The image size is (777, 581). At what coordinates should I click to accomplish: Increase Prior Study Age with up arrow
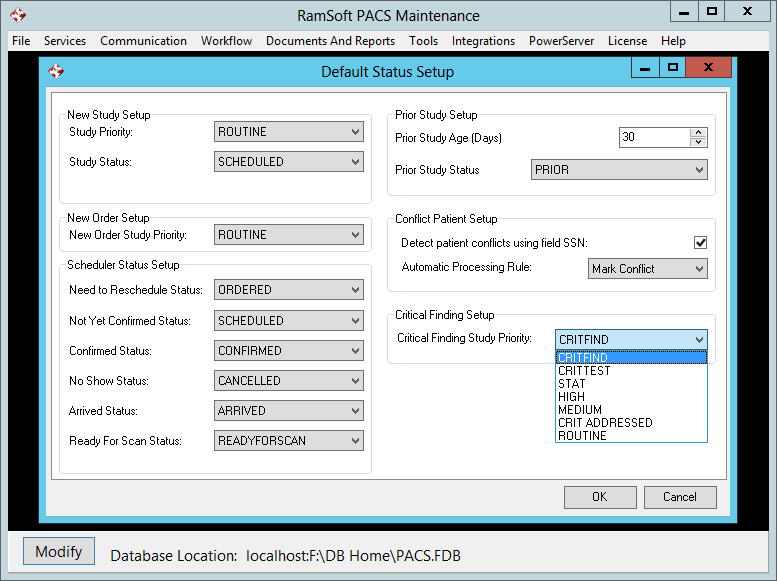click(x=698, y=132)
